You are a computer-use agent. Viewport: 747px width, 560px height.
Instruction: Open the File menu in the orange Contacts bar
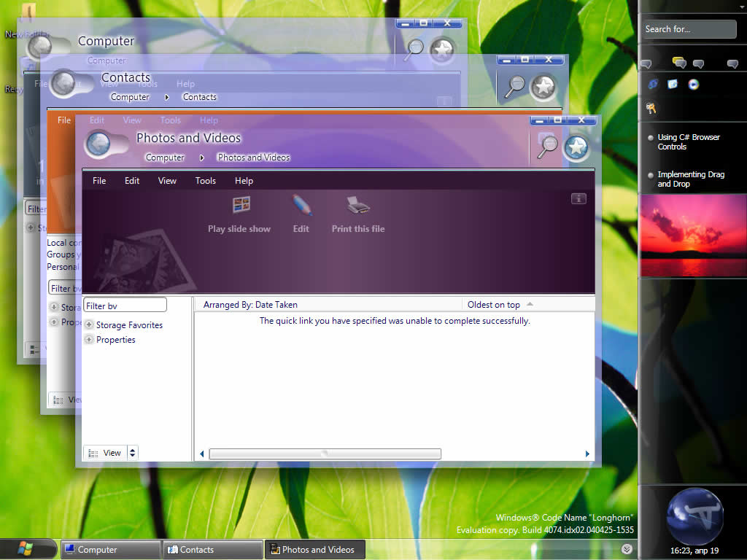(64, 120)
